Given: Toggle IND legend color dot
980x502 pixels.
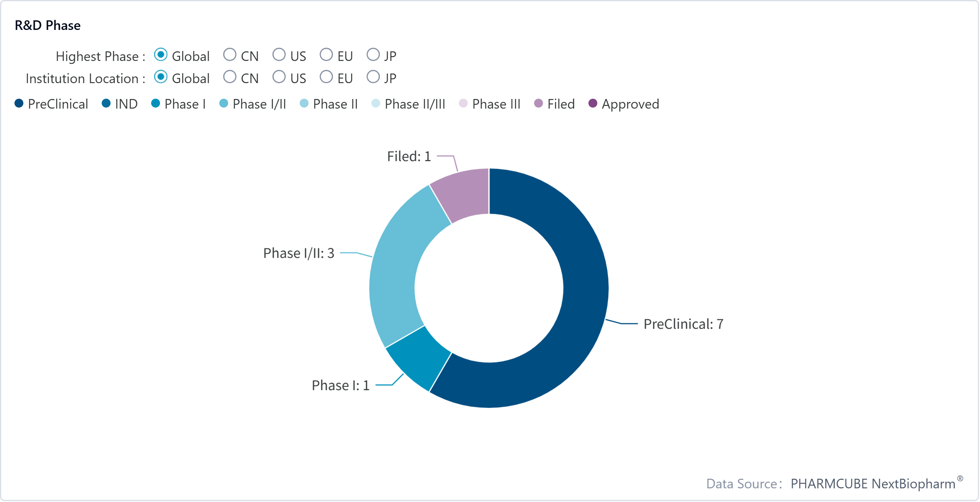Looking at the screenshot, I should [x=106, y=103].
